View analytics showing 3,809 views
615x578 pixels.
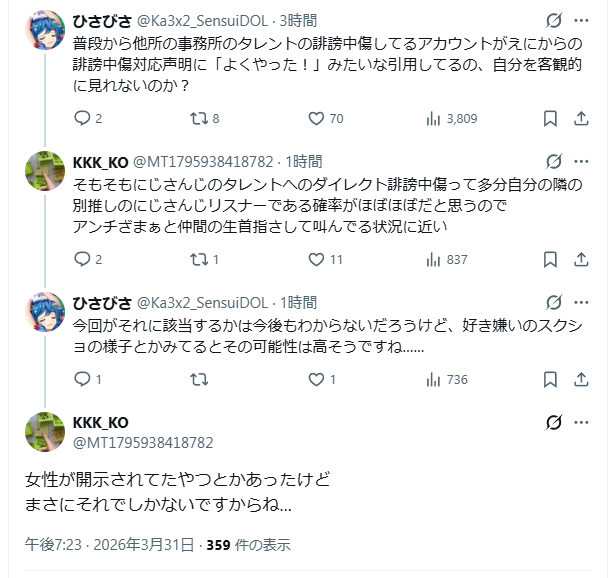coord(434,119)
